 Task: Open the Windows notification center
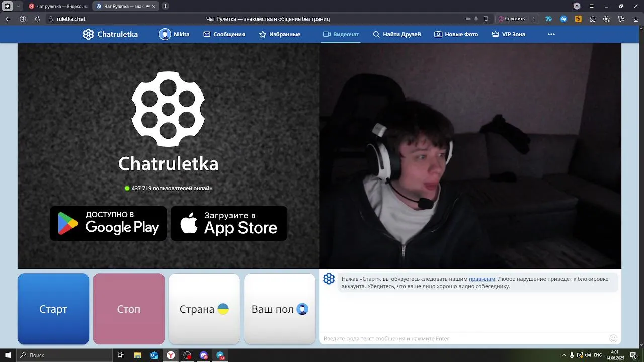pos(633,355)
